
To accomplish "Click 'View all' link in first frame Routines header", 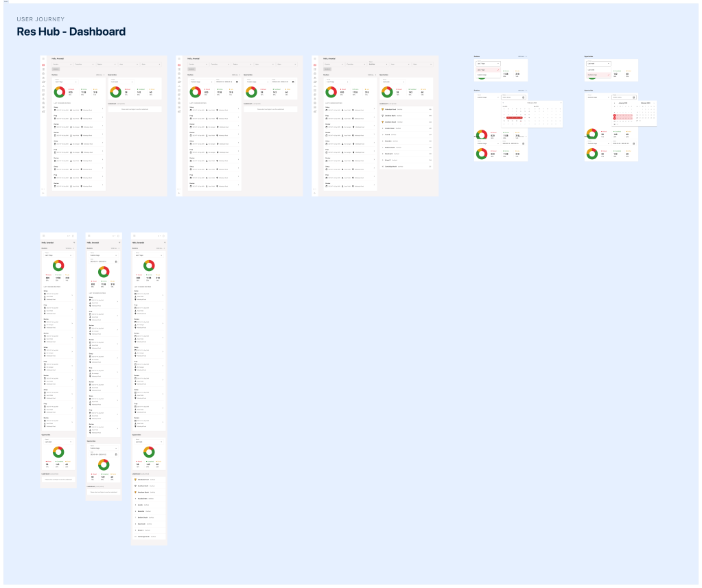I will coord(99,74).
